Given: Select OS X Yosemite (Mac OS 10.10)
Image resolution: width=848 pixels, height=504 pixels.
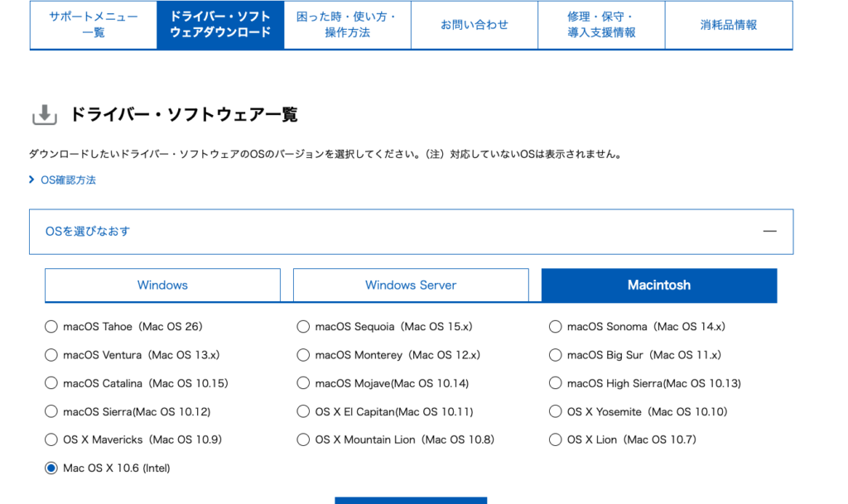Looking at the screenshot, I should pos(556,411).
